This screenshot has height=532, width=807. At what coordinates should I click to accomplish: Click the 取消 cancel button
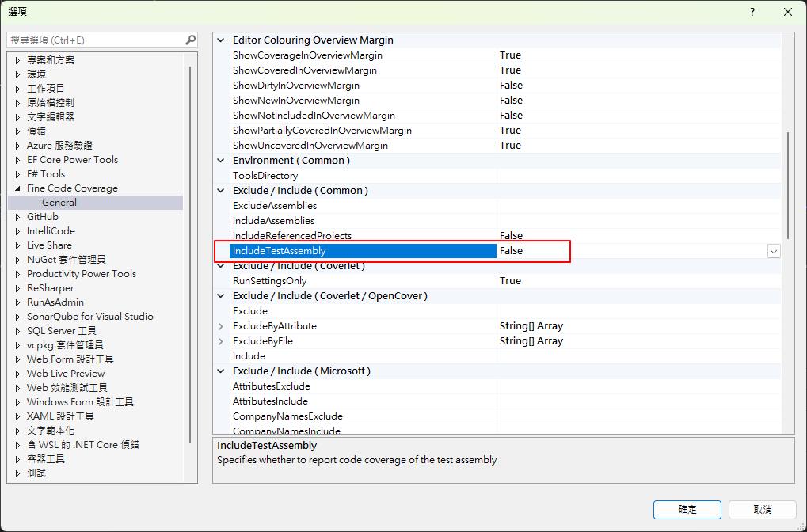tap(762, 509)
